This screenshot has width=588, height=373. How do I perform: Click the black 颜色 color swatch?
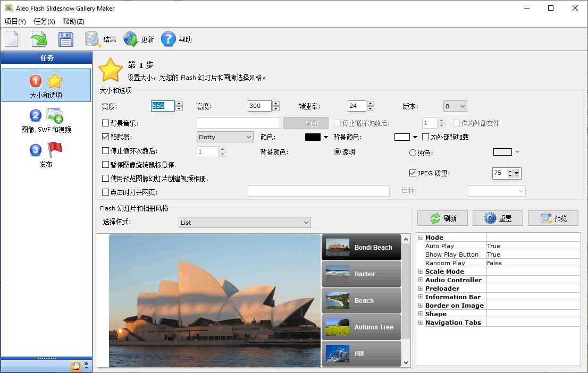click(x=313, y=137)
